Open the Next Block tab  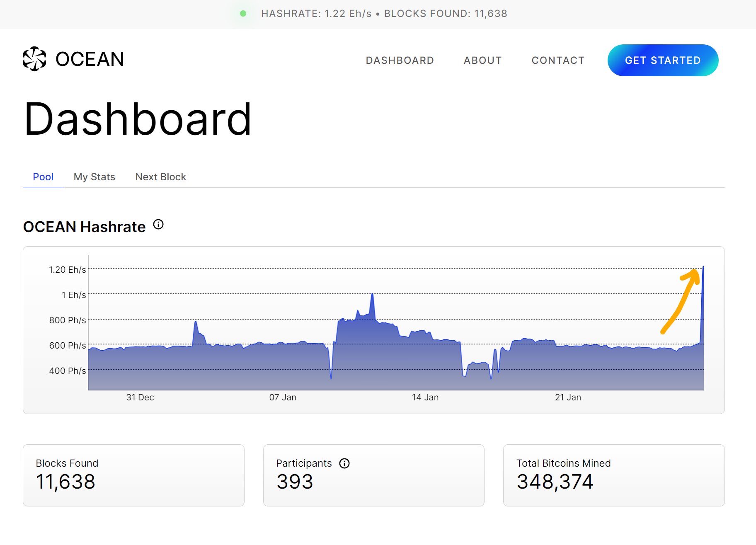pyautogui.click(x=161, y=177)
